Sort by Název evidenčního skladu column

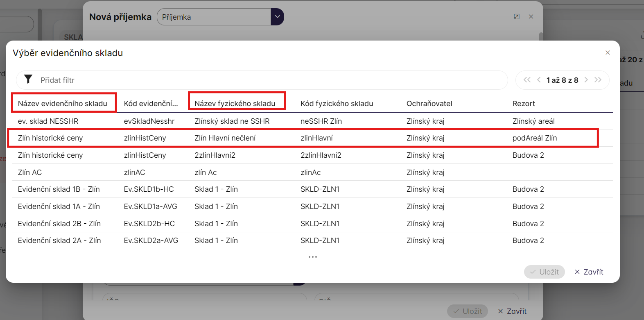pos(63,104)
